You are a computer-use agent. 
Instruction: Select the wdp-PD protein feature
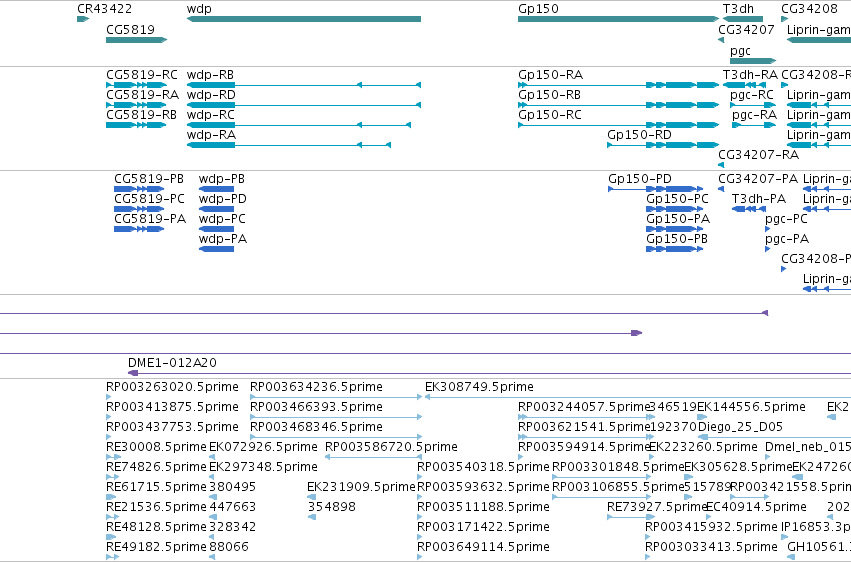217,209
